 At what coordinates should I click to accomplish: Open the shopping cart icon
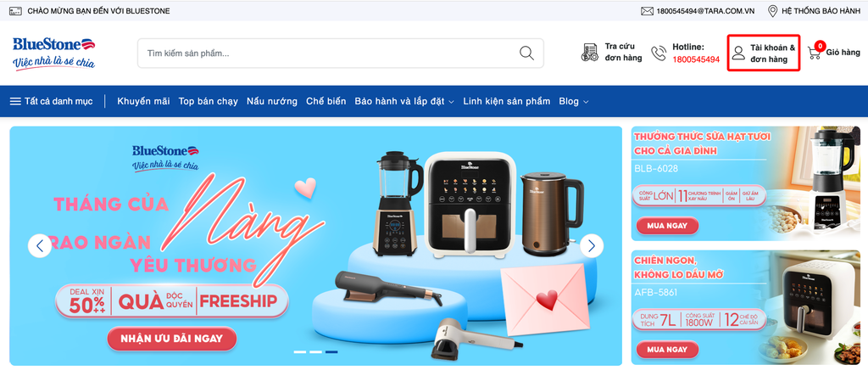pos(815,53)
